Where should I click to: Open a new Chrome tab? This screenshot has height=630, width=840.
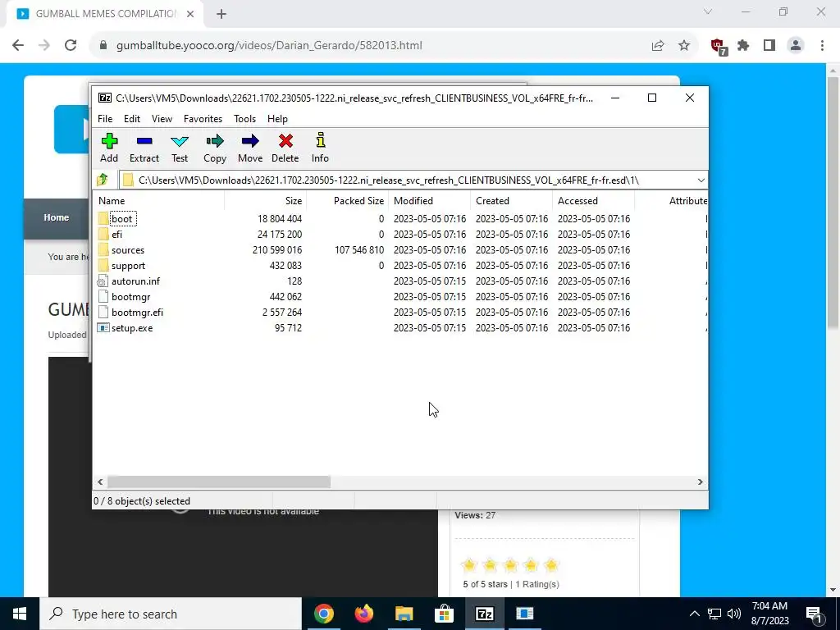tap(221, 15)
